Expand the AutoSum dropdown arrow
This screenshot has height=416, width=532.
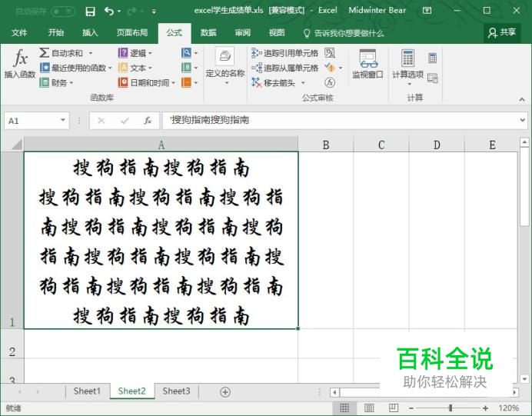(x=91, y=53)
